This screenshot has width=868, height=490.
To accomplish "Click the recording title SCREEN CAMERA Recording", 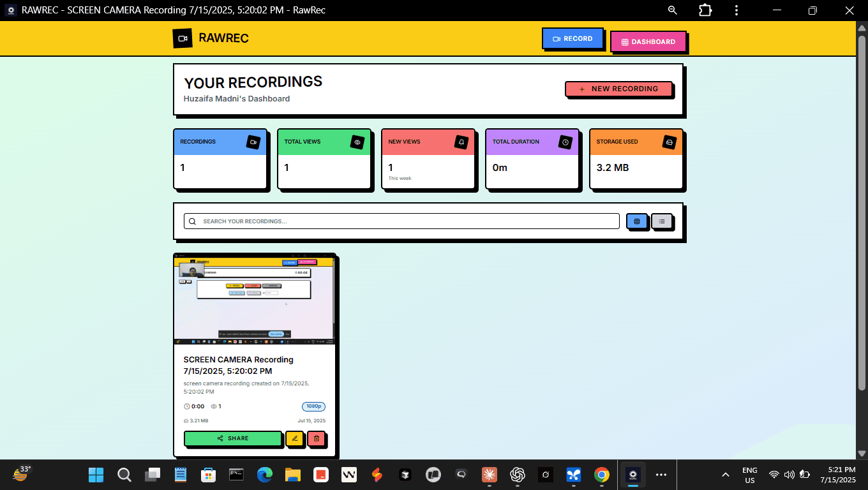I will [239, 365].
